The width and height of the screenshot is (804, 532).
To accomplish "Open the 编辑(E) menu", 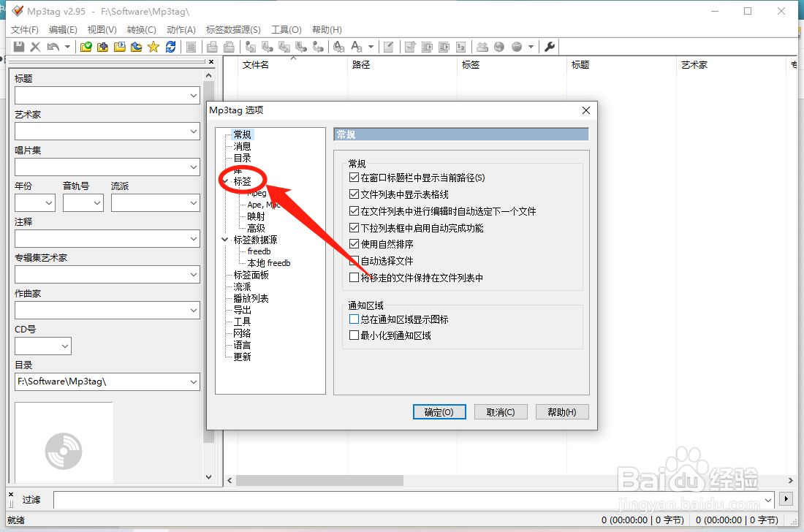I will 63,30.
